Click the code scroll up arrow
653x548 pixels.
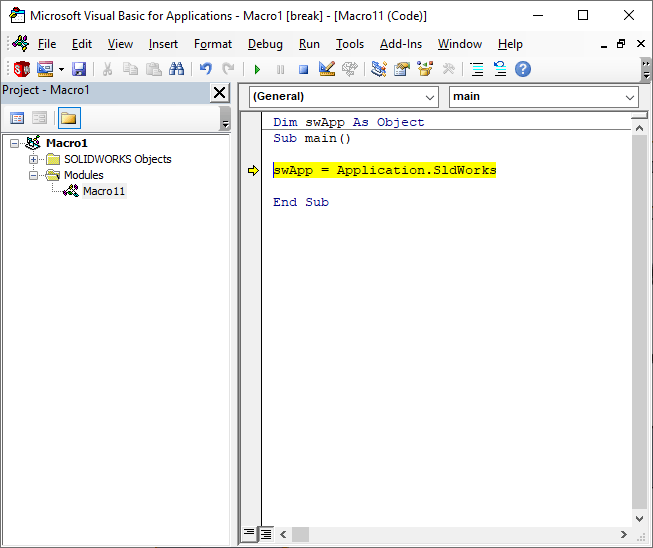click(x=640, y=128)
